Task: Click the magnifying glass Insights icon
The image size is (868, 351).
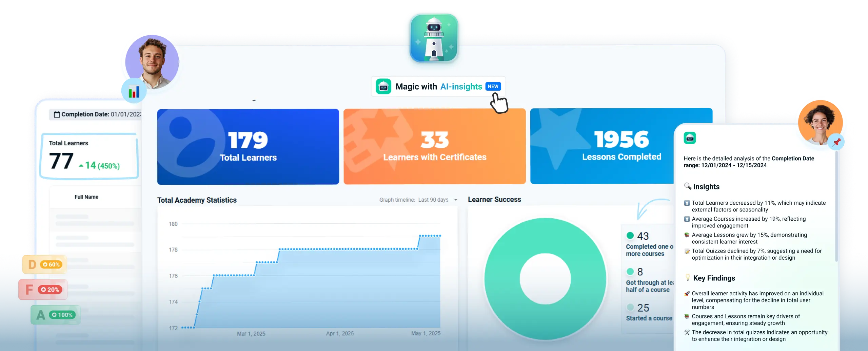Action: pyautogui.click(x=687, y=186)
